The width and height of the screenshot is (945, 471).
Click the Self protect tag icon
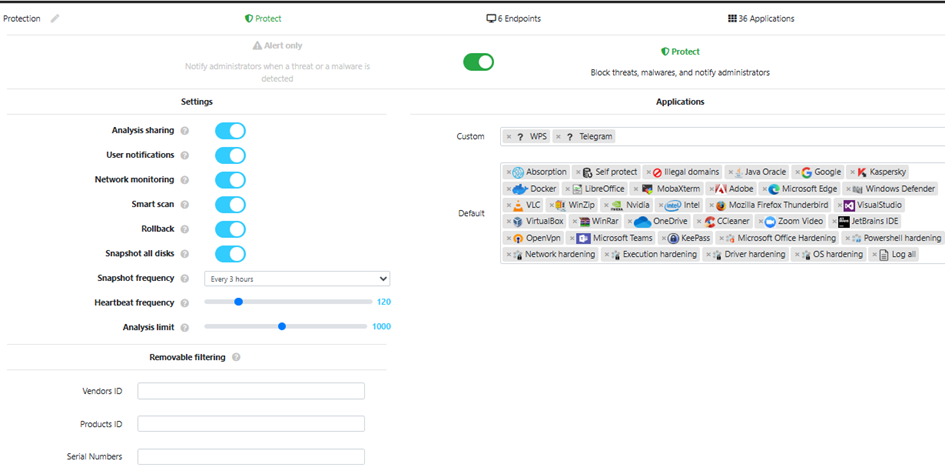click(588, 172)
